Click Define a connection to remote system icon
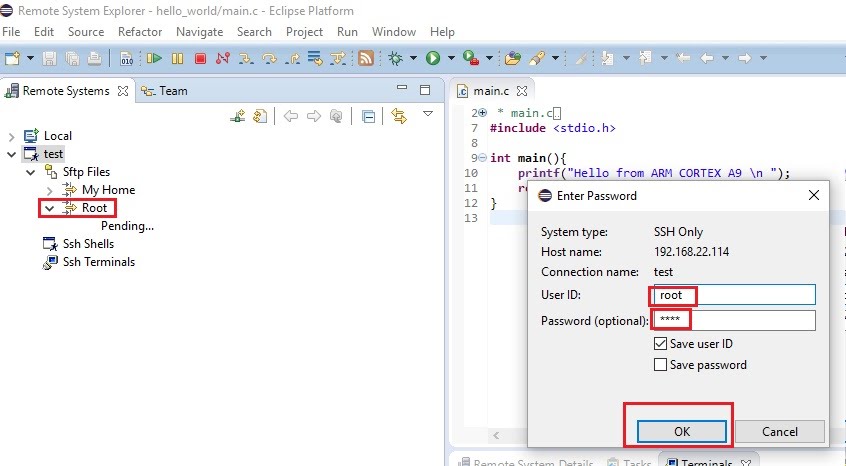The height and width of the screenshot is (466, 846). tap(237, 116)
